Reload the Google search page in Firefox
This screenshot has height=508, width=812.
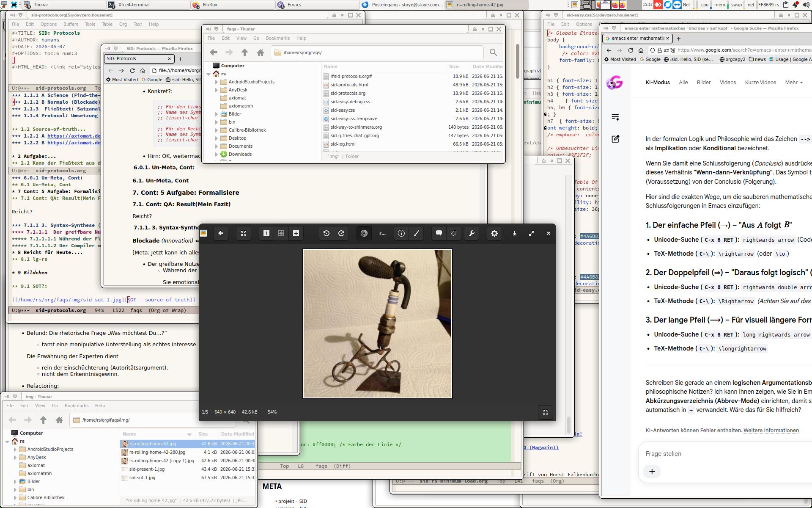pos(631,50)
